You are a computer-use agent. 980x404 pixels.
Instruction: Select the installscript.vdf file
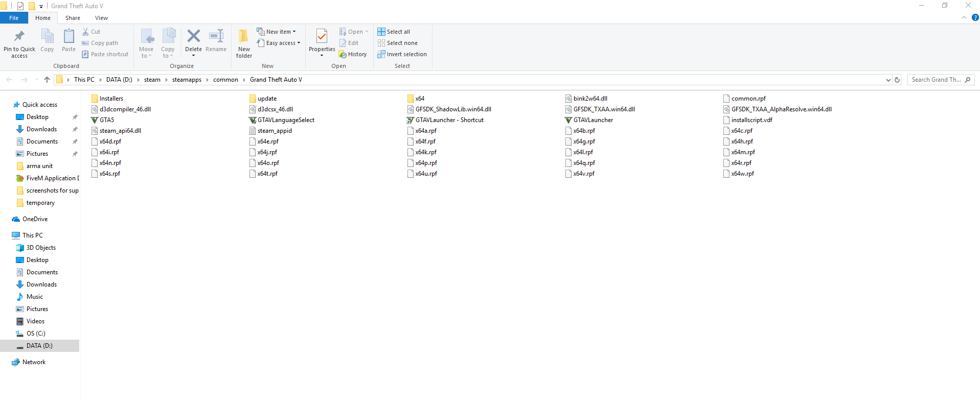(747, 120)
